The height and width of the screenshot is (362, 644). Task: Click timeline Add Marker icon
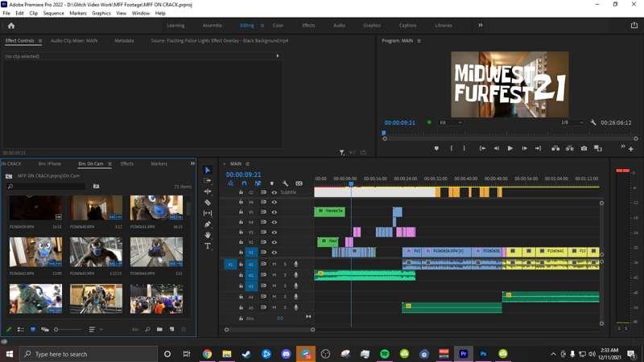271,183
